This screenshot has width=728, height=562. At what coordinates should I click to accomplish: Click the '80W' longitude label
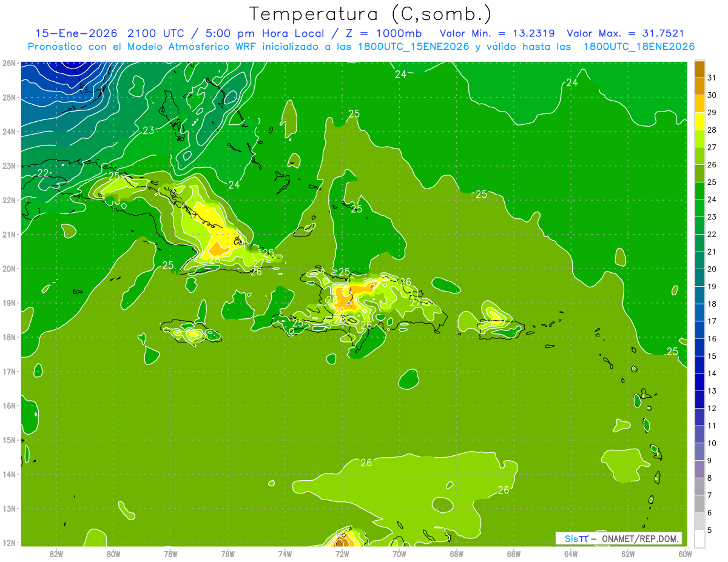(x=113, y=554)
